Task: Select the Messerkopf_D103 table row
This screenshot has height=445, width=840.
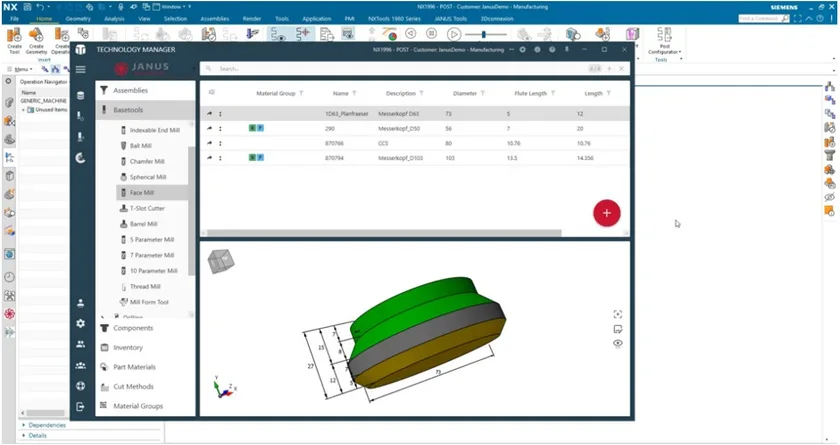Action: tap(415, 158)
